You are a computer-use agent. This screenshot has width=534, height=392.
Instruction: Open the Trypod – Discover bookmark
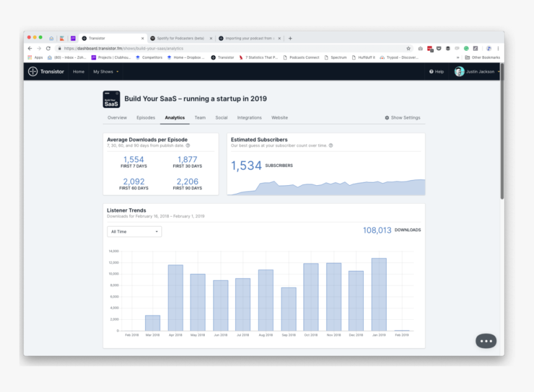(x=399, y=57)
